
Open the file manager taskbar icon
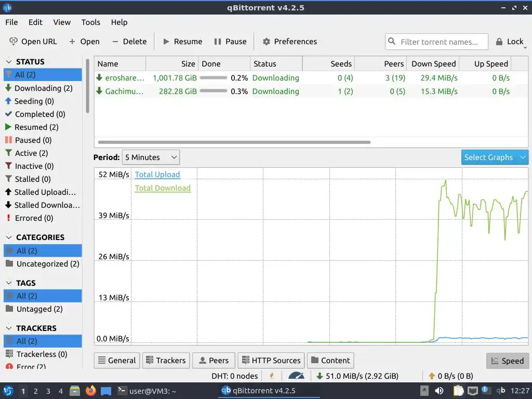75,391
